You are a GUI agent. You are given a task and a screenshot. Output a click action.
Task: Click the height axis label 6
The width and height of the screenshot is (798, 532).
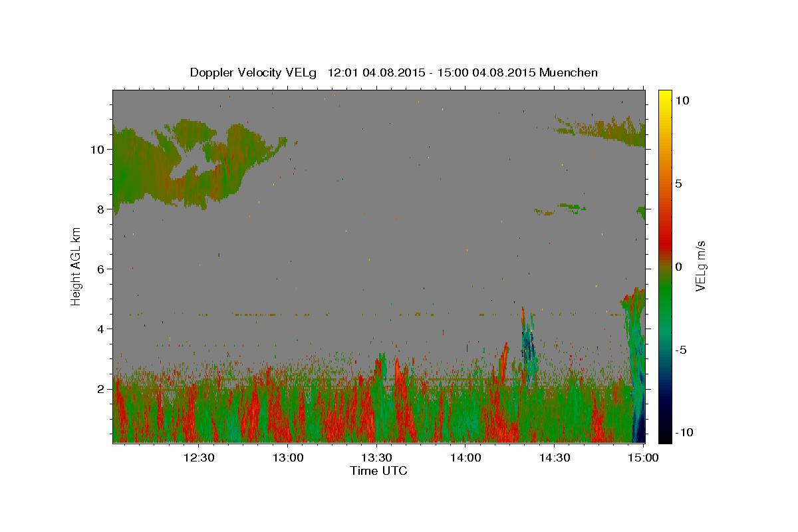(x=100, y=269)
